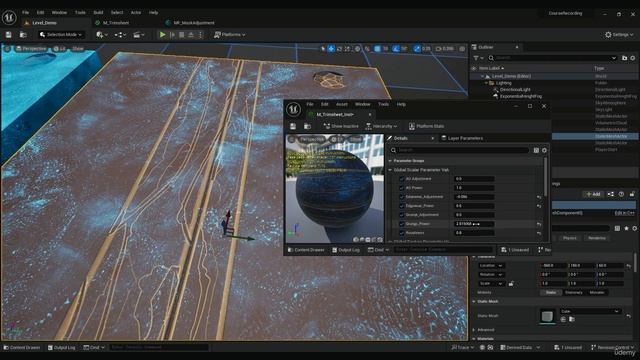The width and height of the screenshot is (640, 360).
Task: Switch to the Level_Demo tab
Action: [44, 23]
